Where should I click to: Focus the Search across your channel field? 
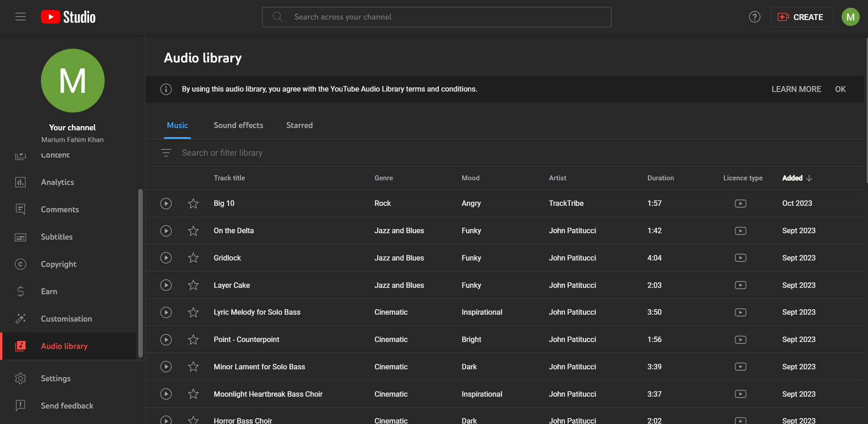pyautogui.click(x=436, y=17)
